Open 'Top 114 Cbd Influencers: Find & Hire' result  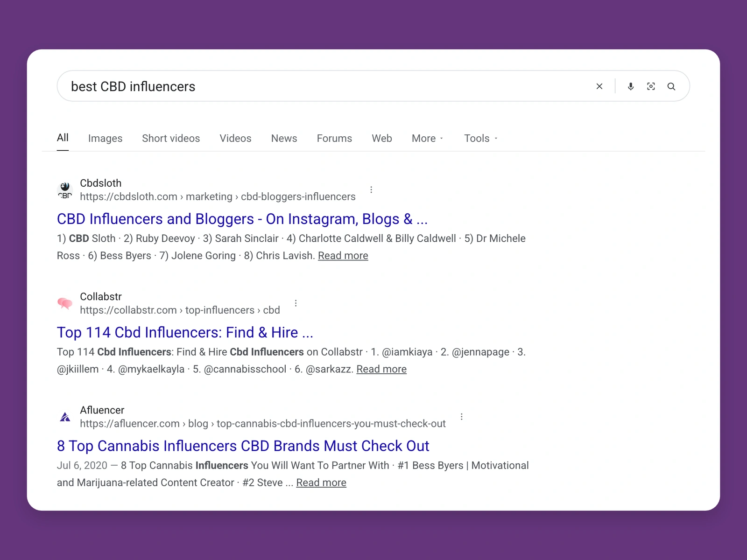[x=185, y=332]
